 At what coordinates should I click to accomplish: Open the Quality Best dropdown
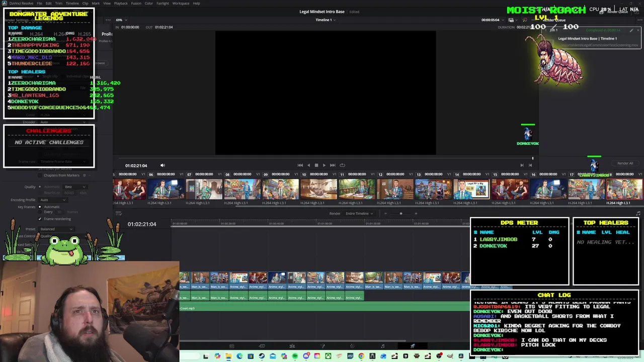[x=75, y=187]
